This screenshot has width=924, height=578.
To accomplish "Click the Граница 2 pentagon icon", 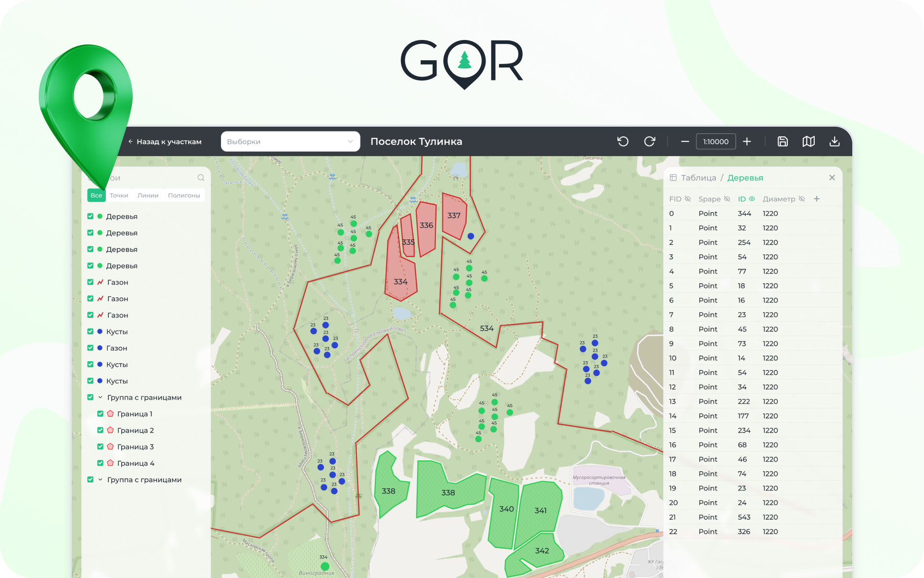I will 110,430.
